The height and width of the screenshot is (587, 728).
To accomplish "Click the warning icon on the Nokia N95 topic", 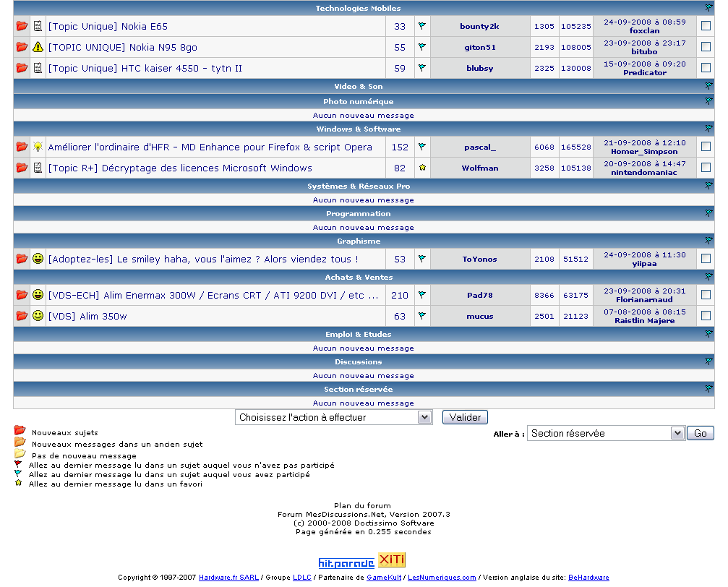I will 37,46.
